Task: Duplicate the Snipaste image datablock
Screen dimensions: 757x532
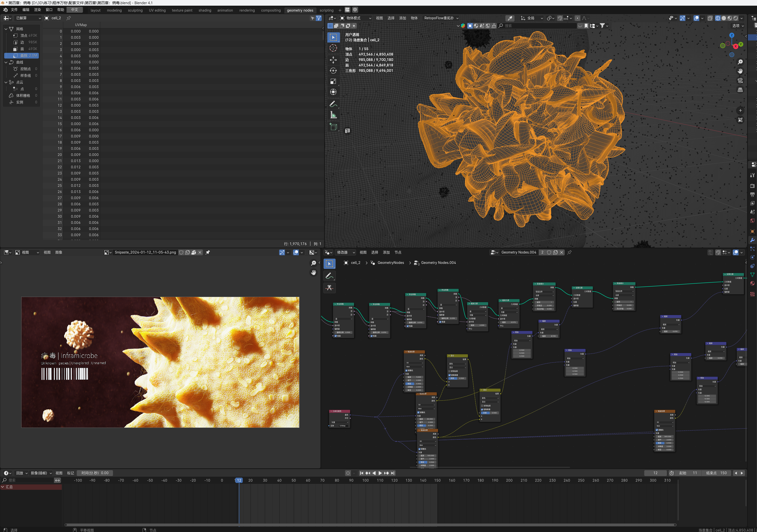Action: pos(187,252)
